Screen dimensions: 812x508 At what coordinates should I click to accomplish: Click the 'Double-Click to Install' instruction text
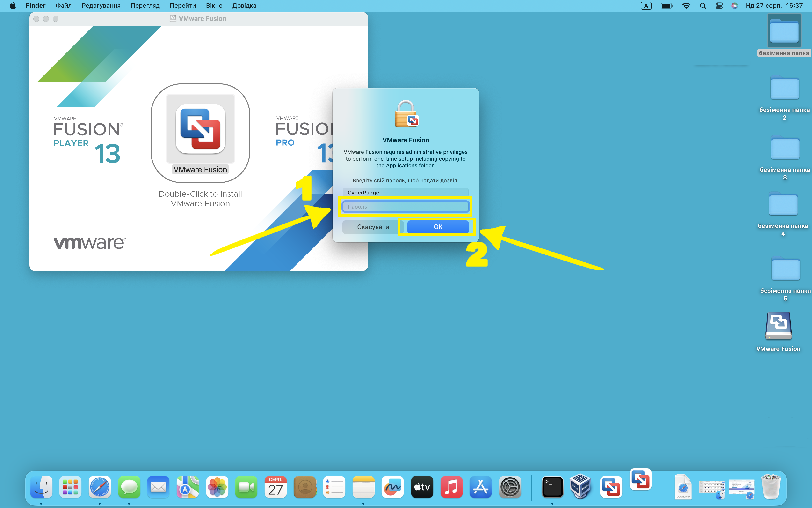pos(200,199)
